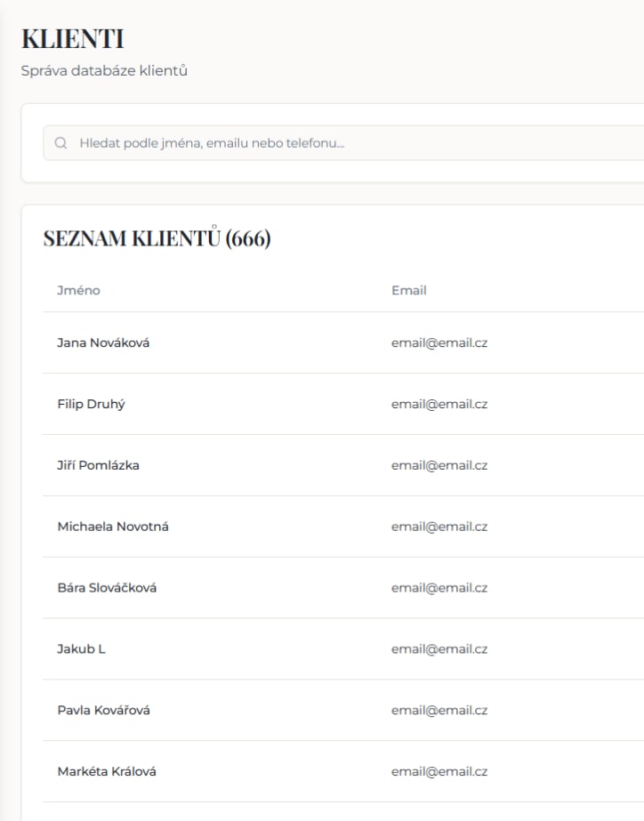The height and width of the screenshot is (821, 644).
Task: Click the magnifying glass search icon
Action: pyautogui.click(x=61, y=143)
